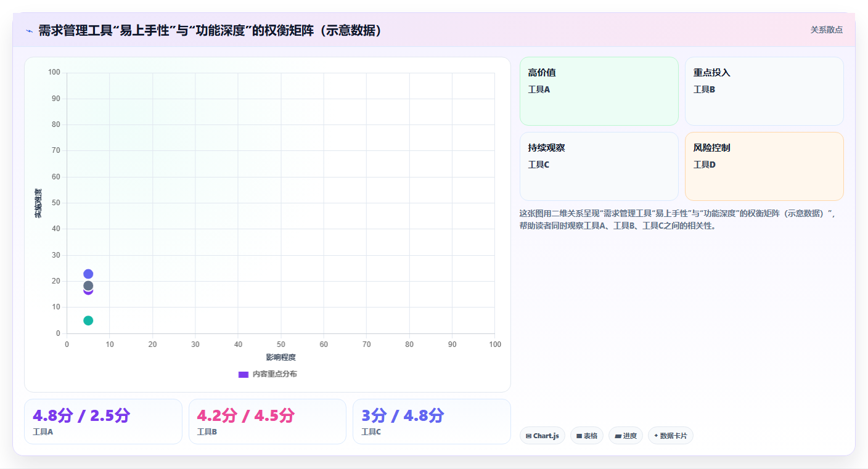Image resolution: width=868 pixels, height=469 pixels.
Task: Click the lightning icon beside the title
Action: 30,30
